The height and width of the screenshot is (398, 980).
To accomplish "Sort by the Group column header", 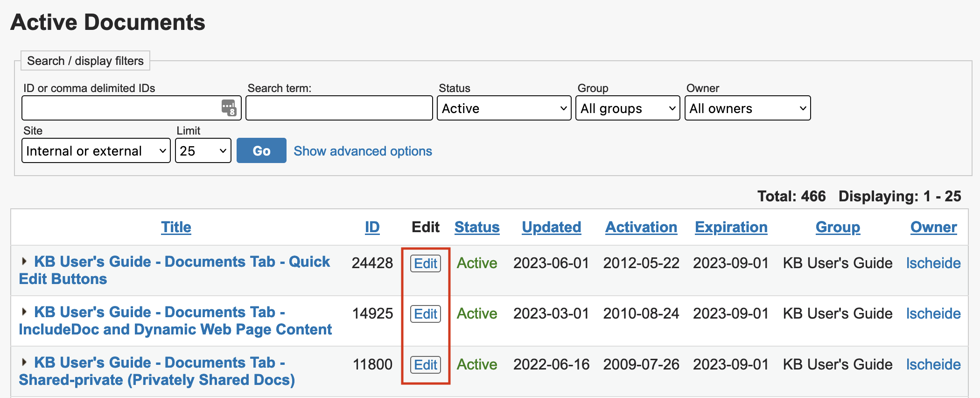I will tap(838, 227).
